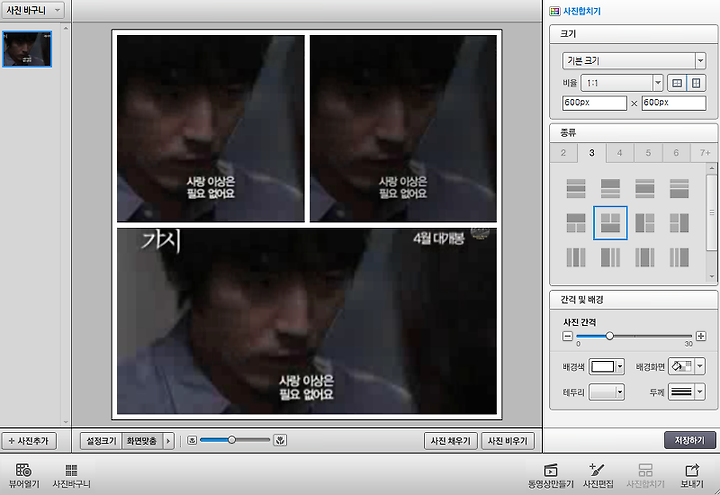Choose the two-top one-bottom layout

point(610,223)
